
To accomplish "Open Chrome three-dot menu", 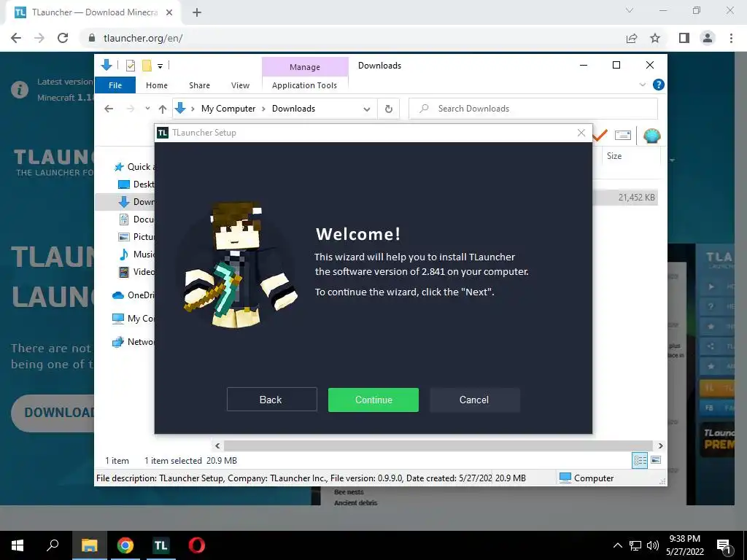I will pos(731,38).
